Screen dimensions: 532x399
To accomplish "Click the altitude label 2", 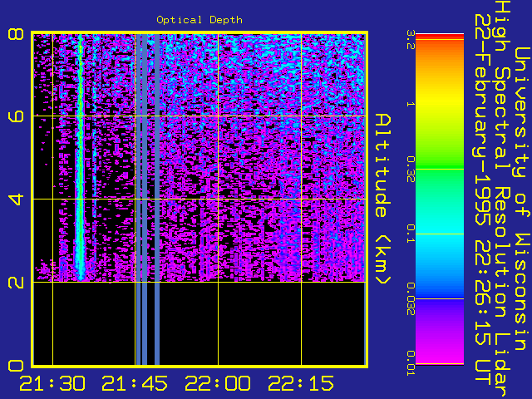I will tap(16, 282).
